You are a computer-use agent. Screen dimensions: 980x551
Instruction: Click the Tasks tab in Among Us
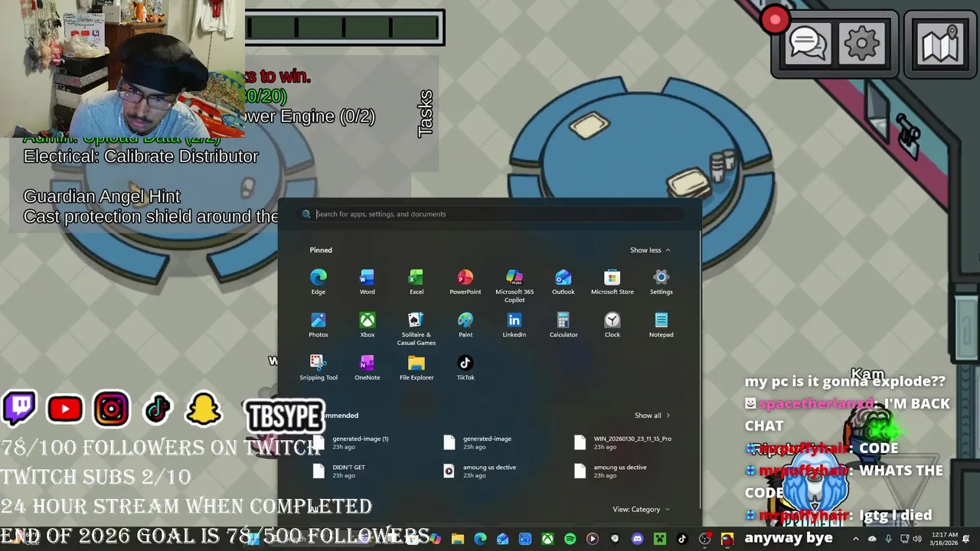pos(426,114)
